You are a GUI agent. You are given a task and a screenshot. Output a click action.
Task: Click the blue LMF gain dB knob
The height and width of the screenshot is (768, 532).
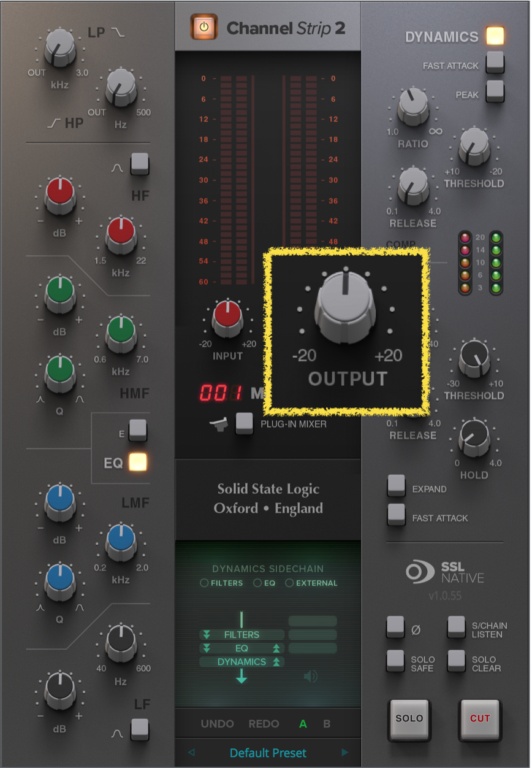point(59,501)
